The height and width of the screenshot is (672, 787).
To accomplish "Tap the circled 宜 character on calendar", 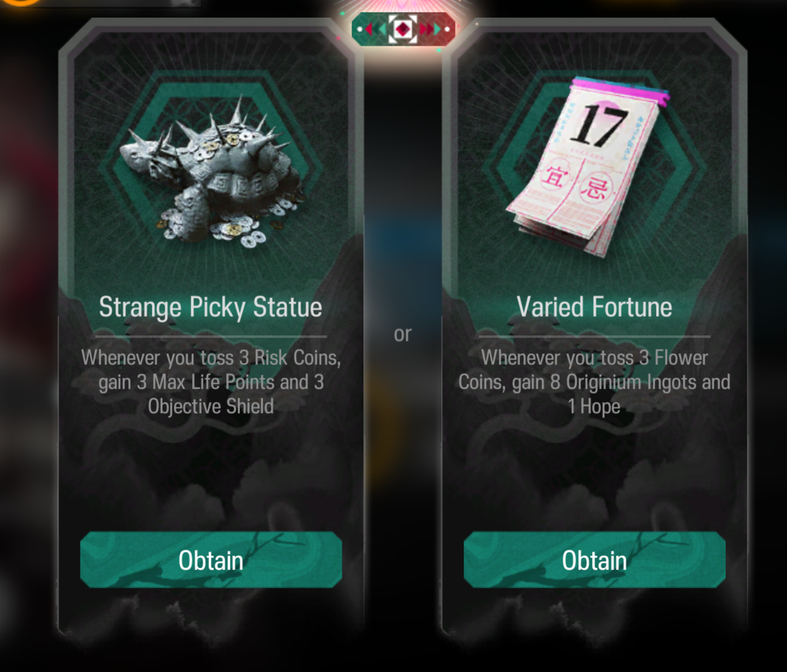I will [554, 176].
